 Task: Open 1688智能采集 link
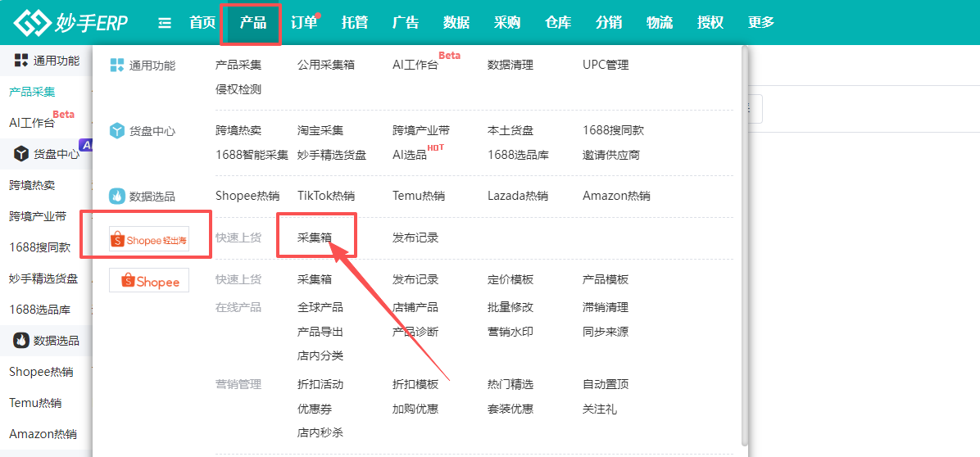(x=252, y=155)
